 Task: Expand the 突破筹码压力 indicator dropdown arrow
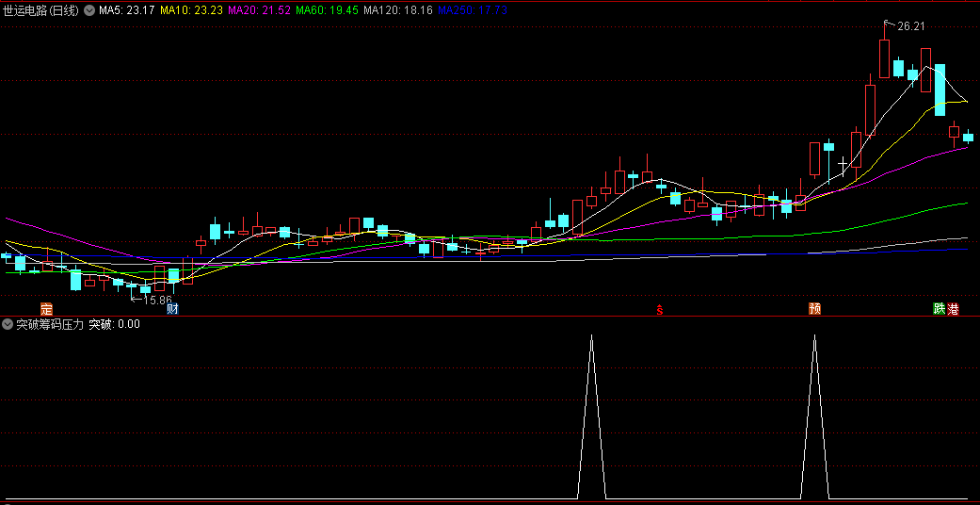pos(8,324)
